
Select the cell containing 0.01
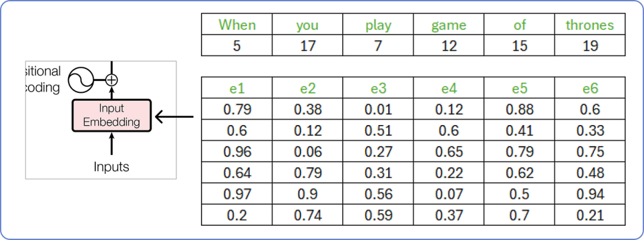(x=378, y=110)
